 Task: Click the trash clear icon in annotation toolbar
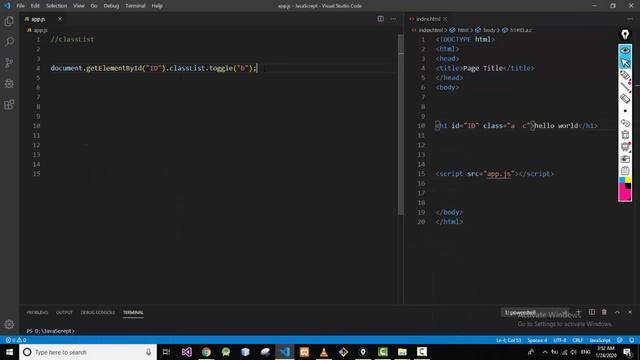(x=625, y=135)
